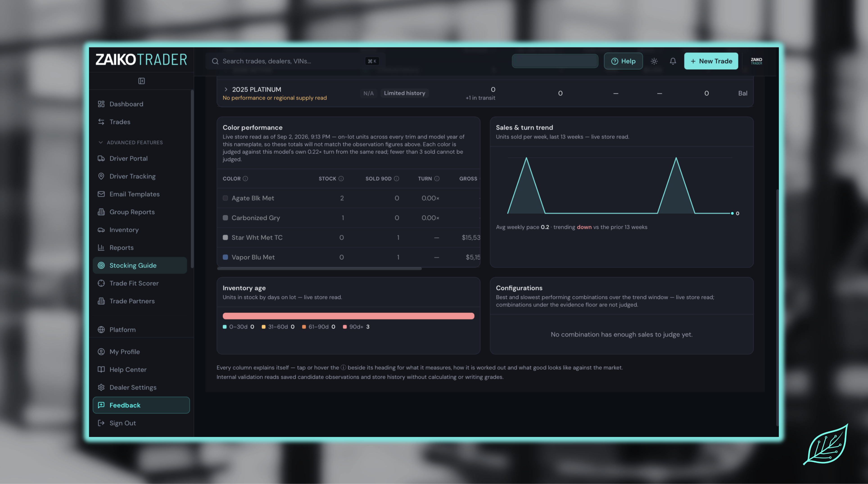Screen dimensions: 868x484
Task: Click the Email Templates envelope icon
Action: [101, 194]
